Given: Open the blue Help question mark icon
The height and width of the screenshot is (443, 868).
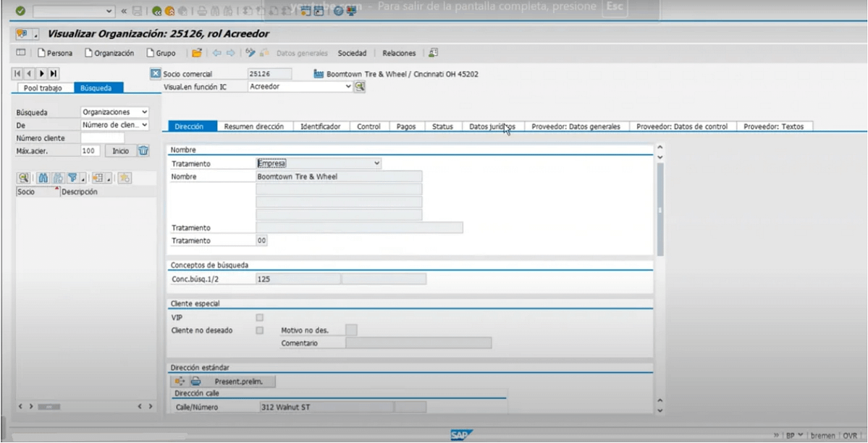Looking at the screenshot, I should pos(338,11).
